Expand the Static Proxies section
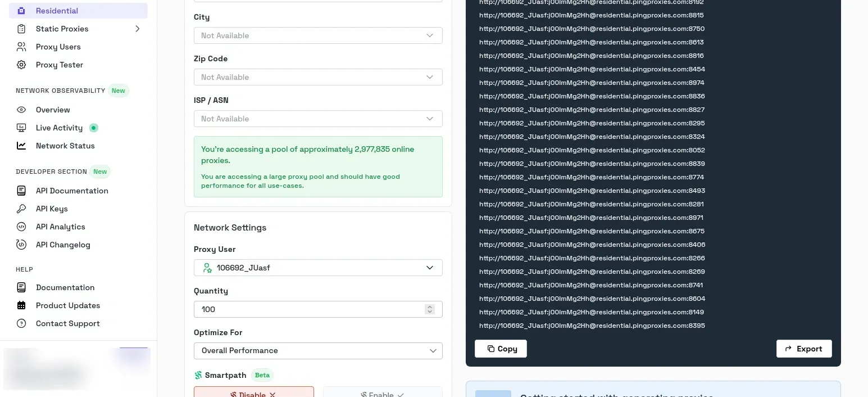Image resolution: width=868 pixels, height=397 pixels. coord(138,29)
